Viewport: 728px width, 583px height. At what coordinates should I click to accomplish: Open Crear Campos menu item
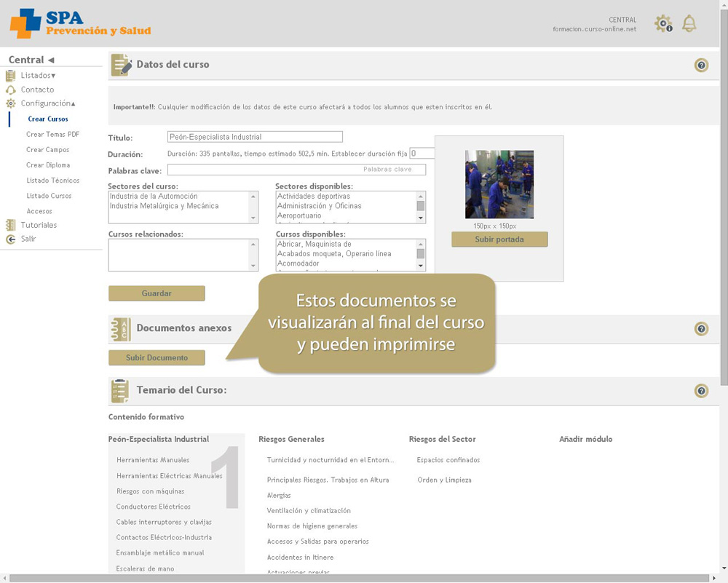coord(47,149)
